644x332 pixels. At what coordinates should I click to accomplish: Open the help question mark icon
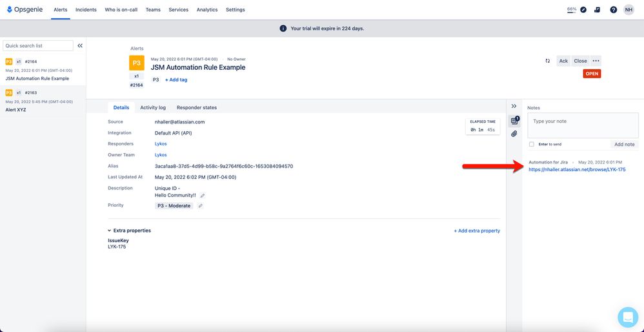point(613,10)
